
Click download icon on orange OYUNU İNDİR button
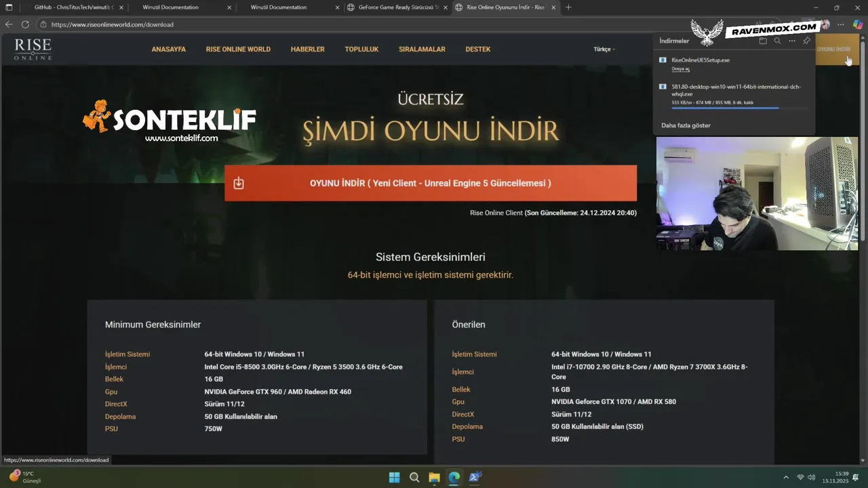[239, 183]
